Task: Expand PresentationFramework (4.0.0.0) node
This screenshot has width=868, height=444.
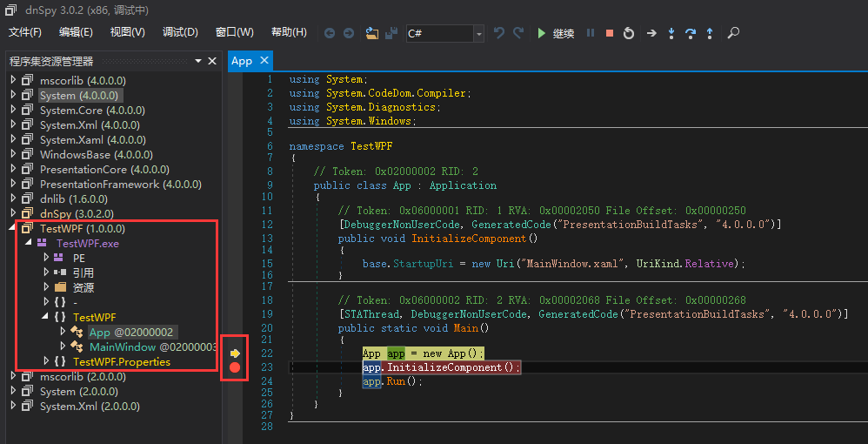Action: (14, 184)
